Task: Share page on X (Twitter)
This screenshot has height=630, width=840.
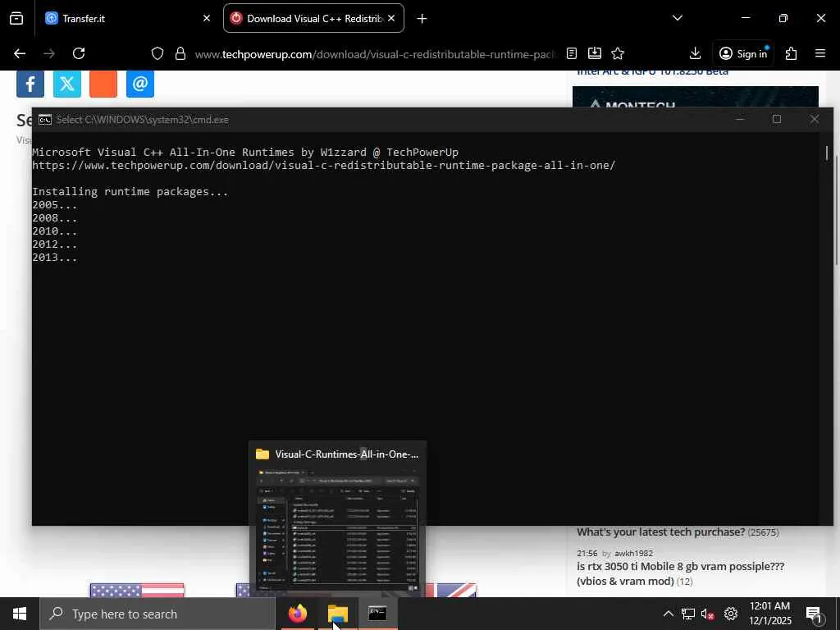Action: (67, 84)
